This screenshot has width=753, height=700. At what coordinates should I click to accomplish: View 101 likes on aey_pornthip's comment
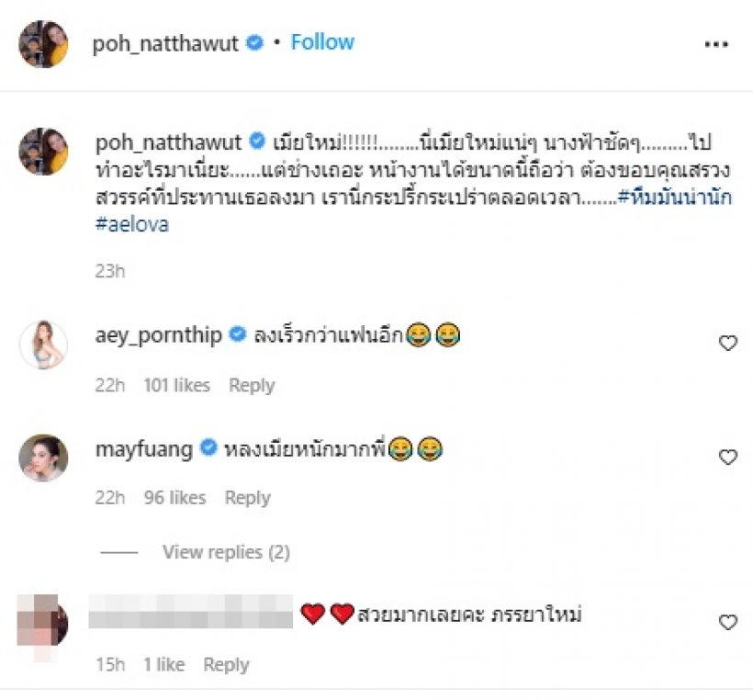tap(176, 385)
